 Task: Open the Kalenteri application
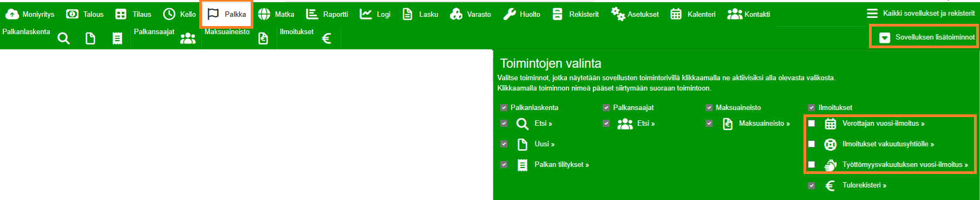click(693, 14)
